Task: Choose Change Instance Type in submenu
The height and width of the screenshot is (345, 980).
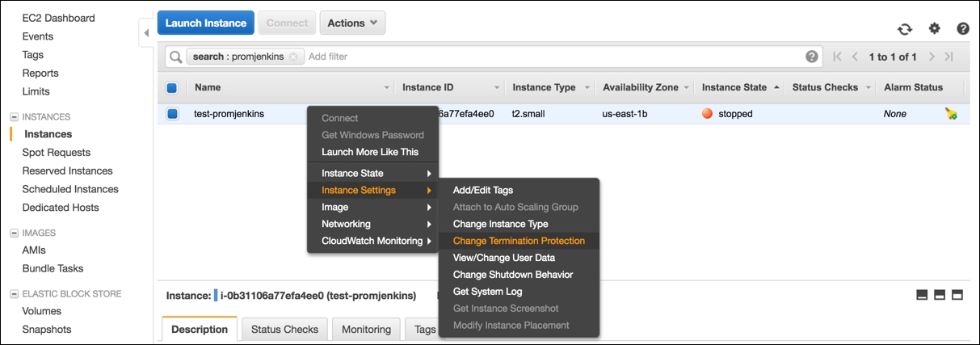Action: pos(500,224)
